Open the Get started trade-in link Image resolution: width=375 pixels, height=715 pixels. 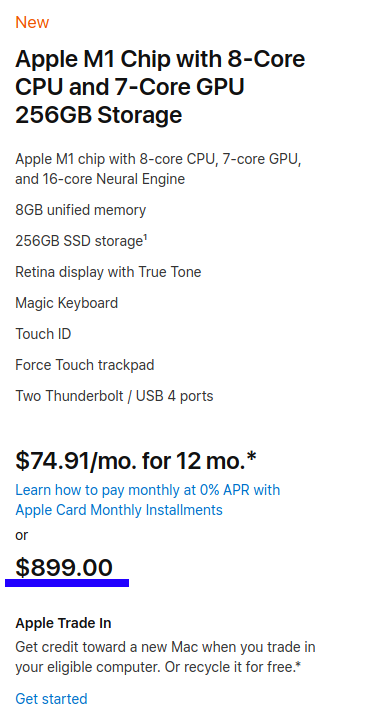pyautogui.click(x=52, y=699)
